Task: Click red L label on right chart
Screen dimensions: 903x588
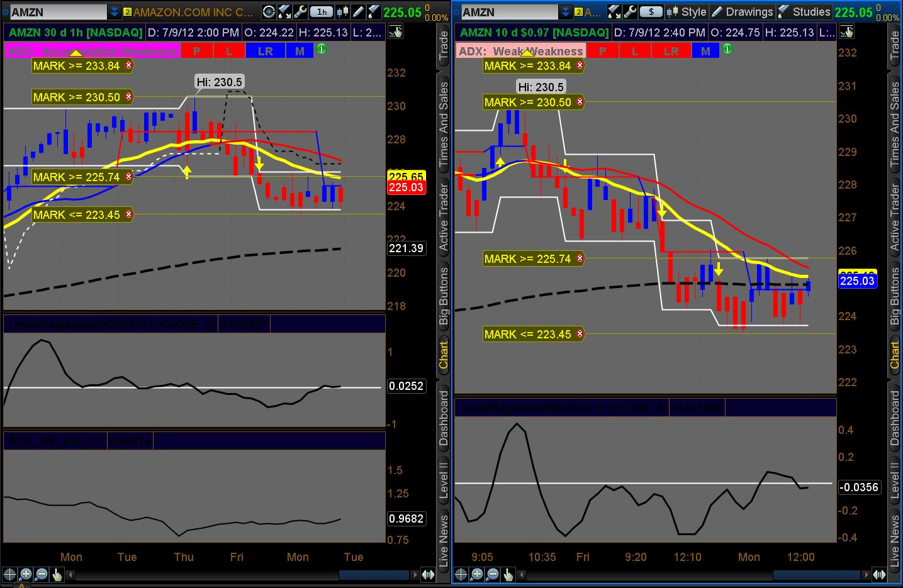Action: [x=635, y=51]
